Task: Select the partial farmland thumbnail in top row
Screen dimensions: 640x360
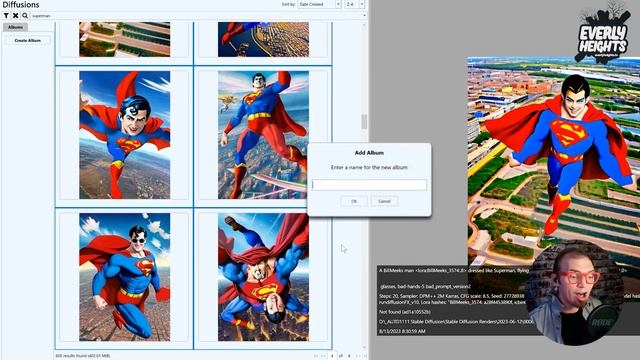Action: click(x=124, y=39)
